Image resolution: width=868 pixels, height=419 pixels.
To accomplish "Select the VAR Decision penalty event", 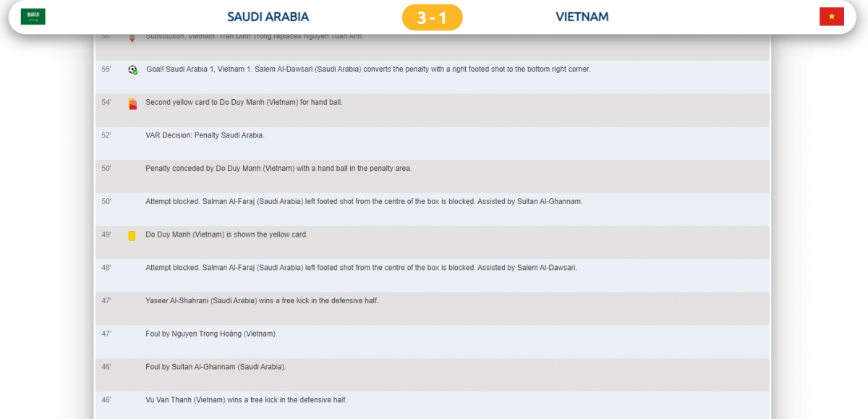I will point(205,135).
